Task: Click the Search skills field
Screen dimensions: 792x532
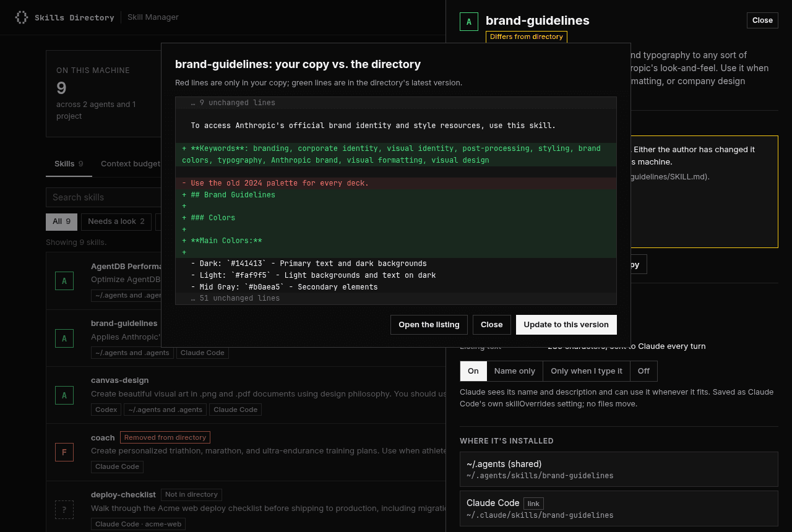Action: coord(104,197)
